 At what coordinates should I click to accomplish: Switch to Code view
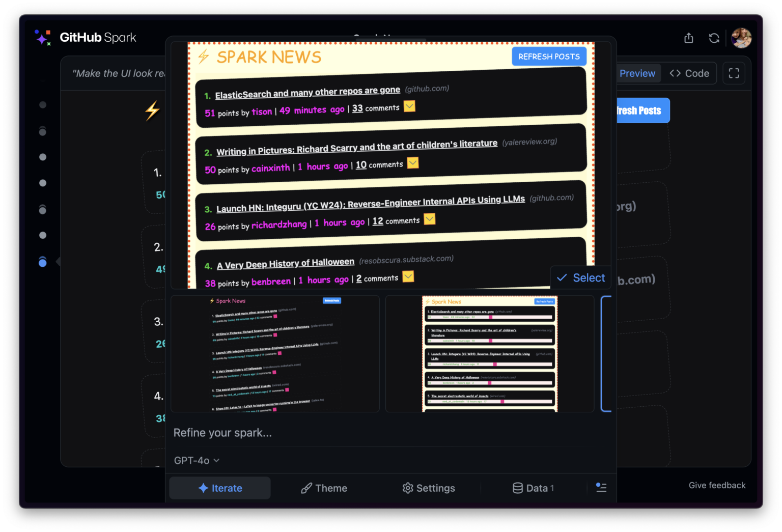689,73
